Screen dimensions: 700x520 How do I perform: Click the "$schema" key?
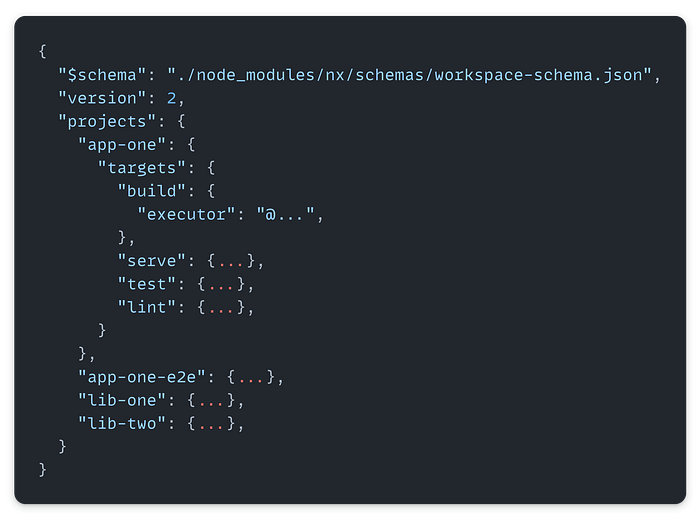click(x=102, y=75)
